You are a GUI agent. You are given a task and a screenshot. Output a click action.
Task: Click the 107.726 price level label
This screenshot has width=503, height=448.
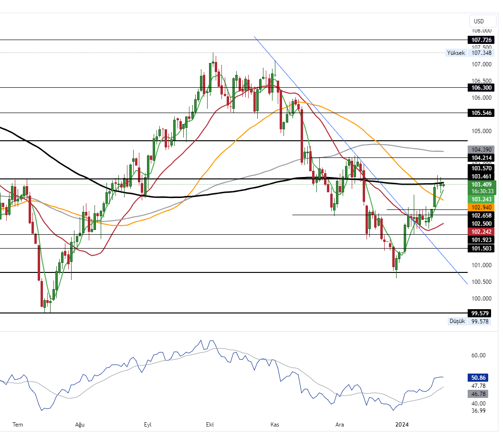coord(482,40)
